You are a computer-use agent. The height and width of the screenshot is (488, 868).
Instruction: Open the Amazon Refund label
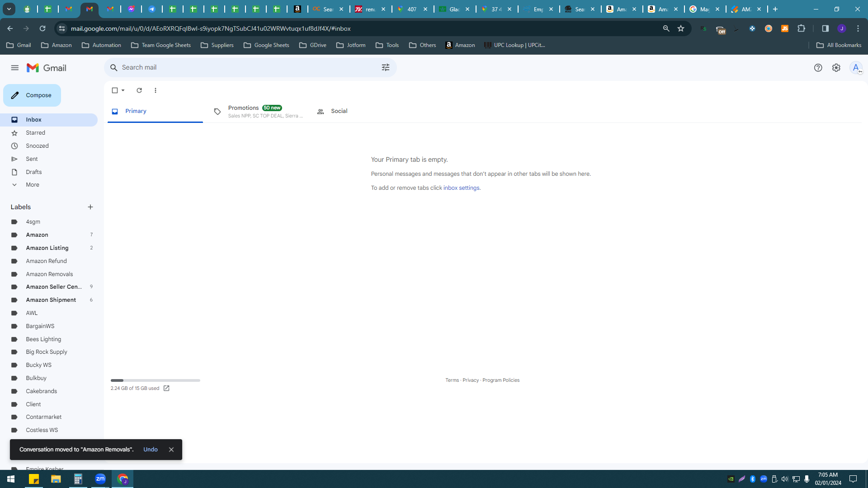(x=49, y=261)
